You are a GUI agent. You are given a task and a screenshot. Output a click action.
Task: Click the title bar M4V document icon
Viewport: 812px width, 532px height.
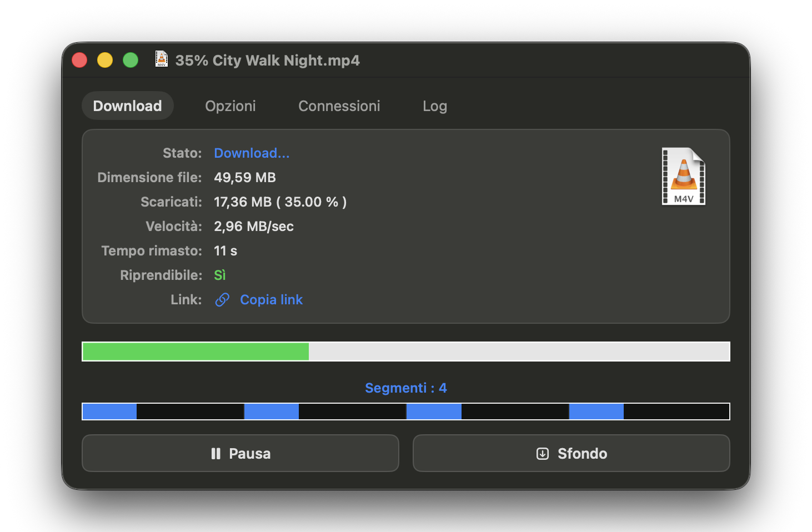[162, 59]
